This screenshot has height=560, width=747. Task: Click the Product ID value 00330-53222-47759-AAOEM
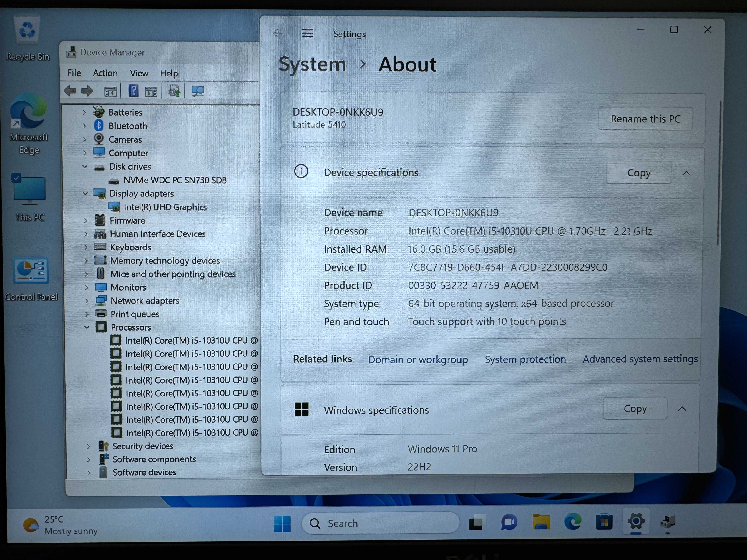coord(473,286)
